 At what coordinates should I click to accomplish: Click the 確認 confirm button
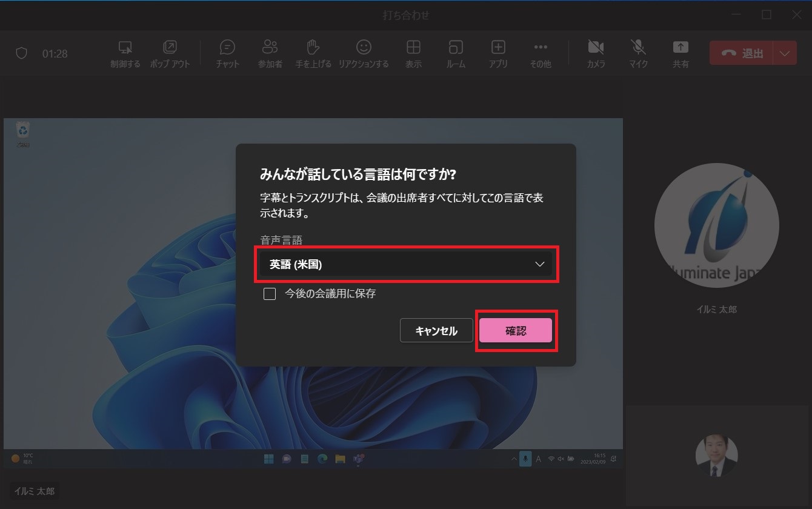pos(516,331)
